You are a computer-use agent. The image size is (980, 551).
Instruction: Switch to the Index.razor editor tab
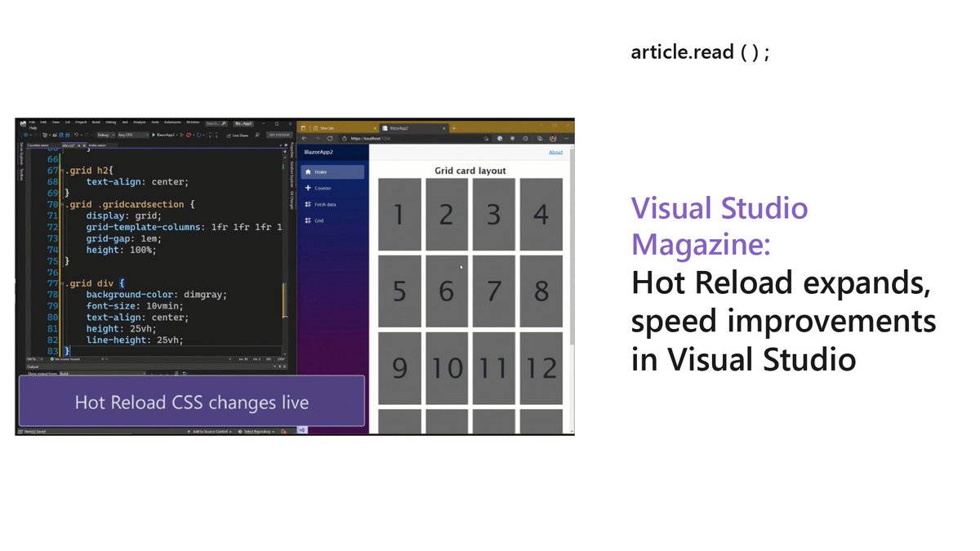[x=97, y=145]
